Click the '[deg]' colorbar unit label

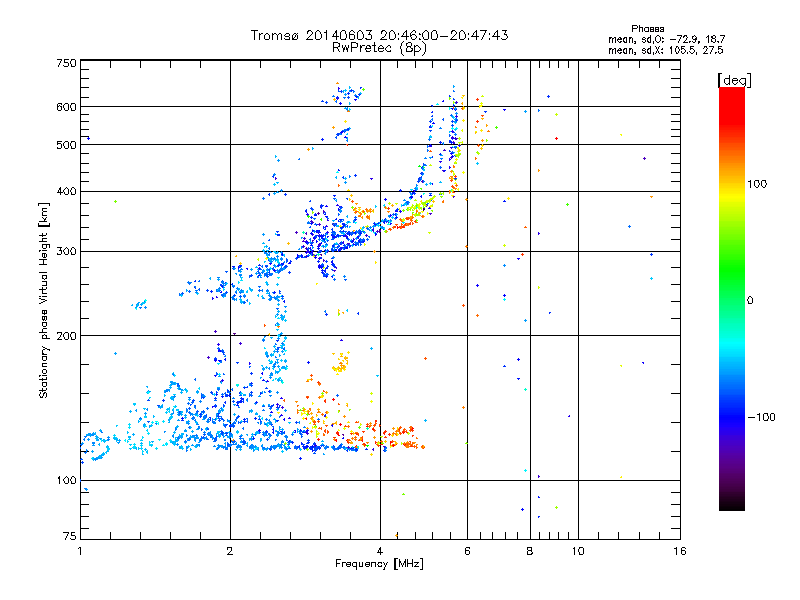734,80
